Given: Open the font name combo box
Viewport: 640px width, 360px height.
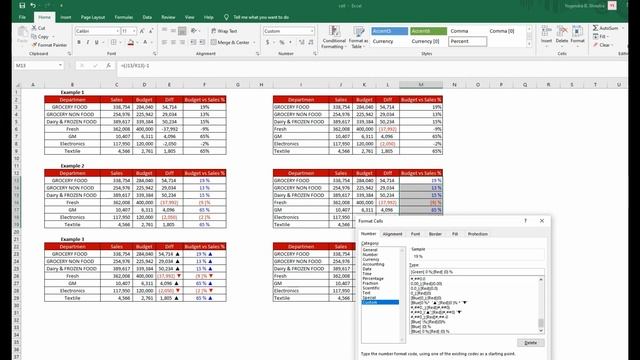Looking at the screenshot, I should [97, 31].
